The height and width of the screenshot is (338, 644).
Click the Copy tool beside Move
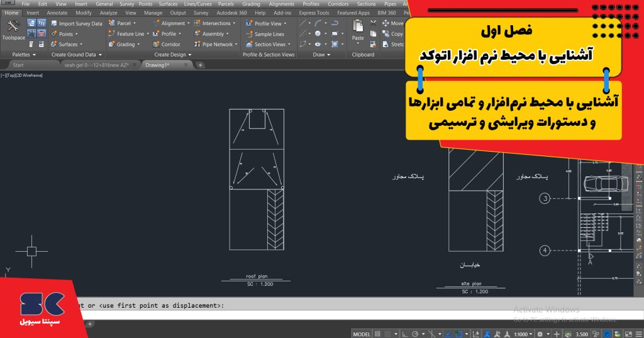tap(393, 34)
